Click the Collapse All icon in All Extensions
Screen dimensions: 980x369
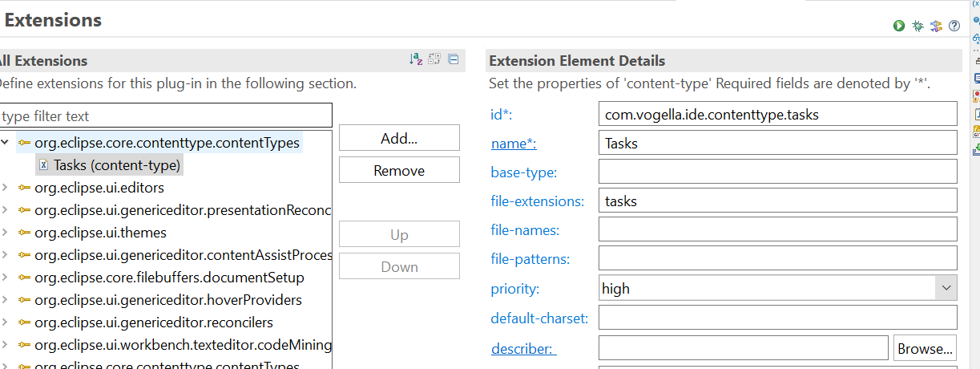click(x=453, y=59)
